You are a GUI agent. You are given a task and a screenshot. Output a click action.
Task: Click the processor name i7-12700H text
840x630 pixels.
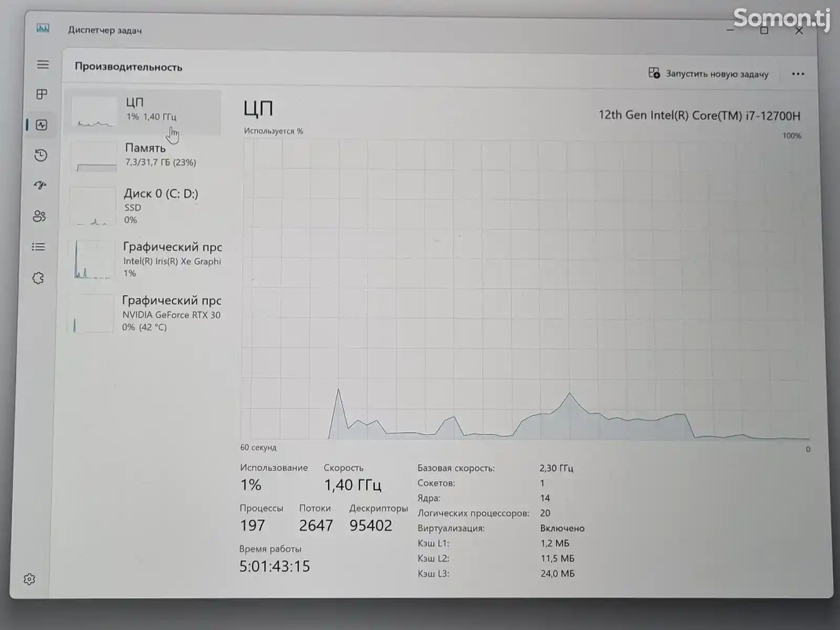tap(699, 115)
